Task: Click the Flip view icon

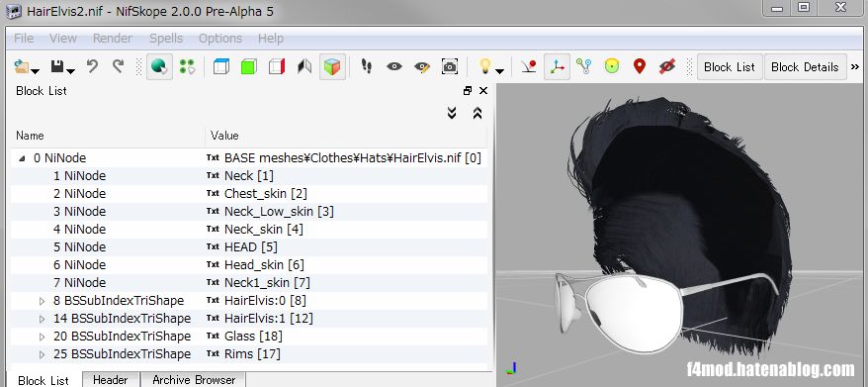Action: pyautogui.click(x=304, y=67)
